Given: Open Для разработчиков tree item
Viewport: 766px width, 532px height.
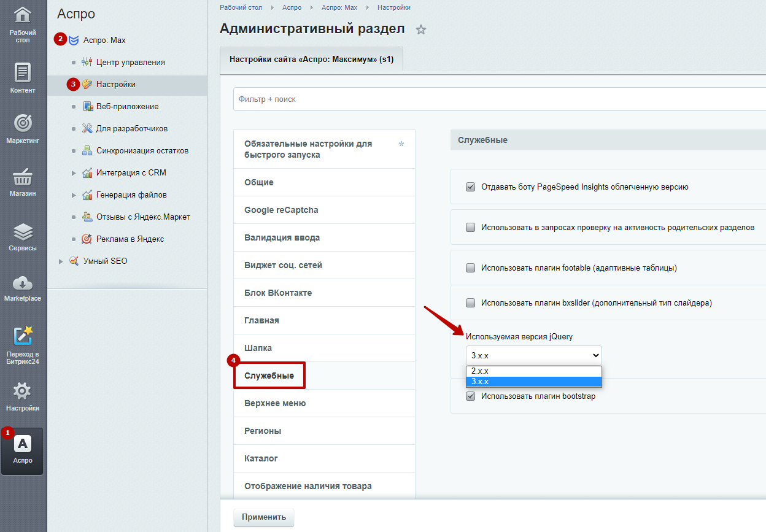Looking at the screenshot, I should tap(132, 128).
